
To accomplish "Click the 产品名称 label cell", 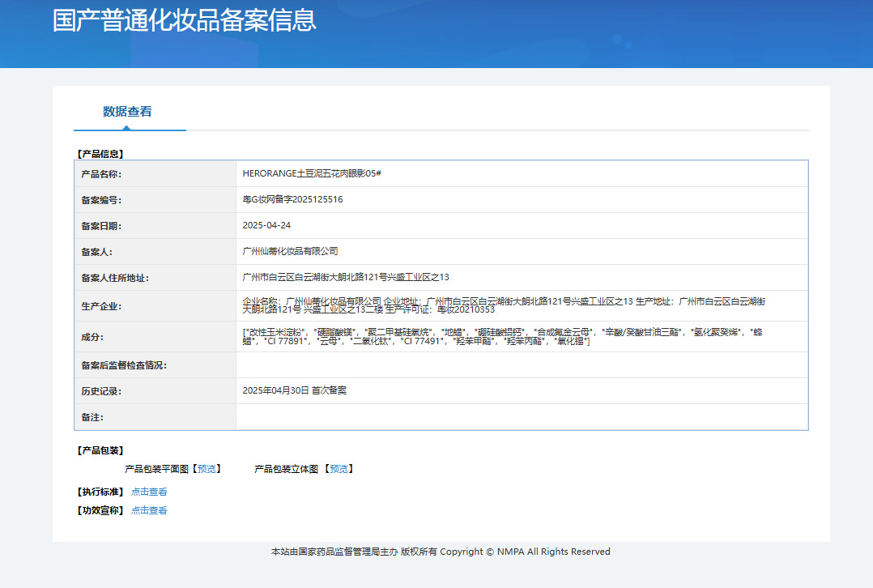I will tap(155, 173).
